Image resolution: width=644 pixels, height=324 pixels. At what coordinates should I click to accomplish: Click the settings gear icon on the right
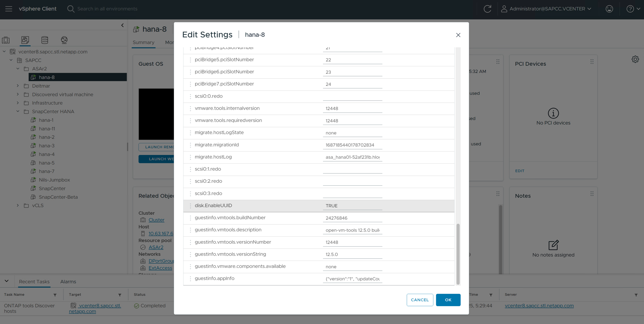click(635, 59)
